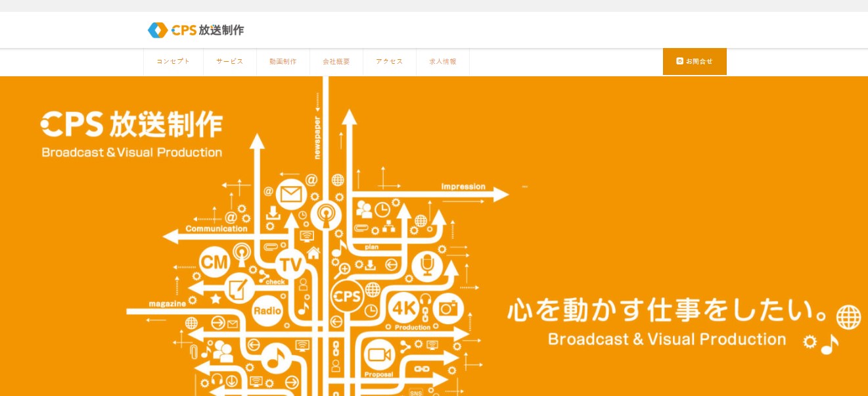868x396 pixels.
Task: Click the 4K circle icon
Action: [x=403, y=308]
